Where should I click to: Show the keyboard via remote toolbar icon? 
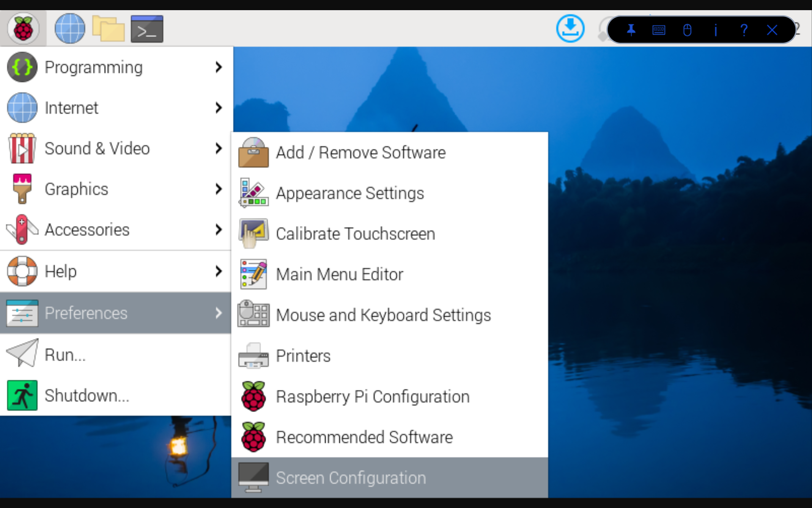coord(659,30)
